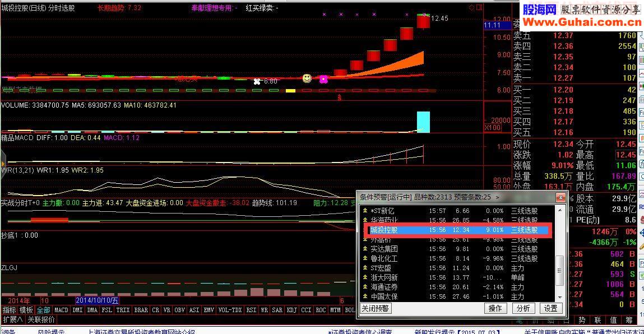Switch to the ASI indicator tab
644x334 pixels.
[x=194, y=310]
